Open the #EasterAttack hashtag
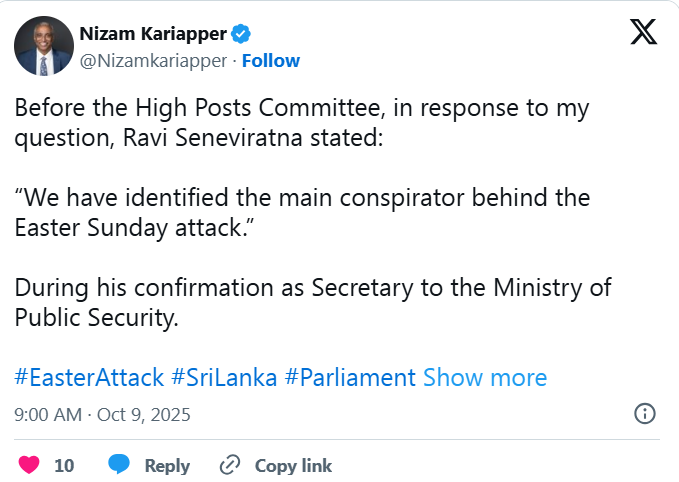 coord(89,378)
